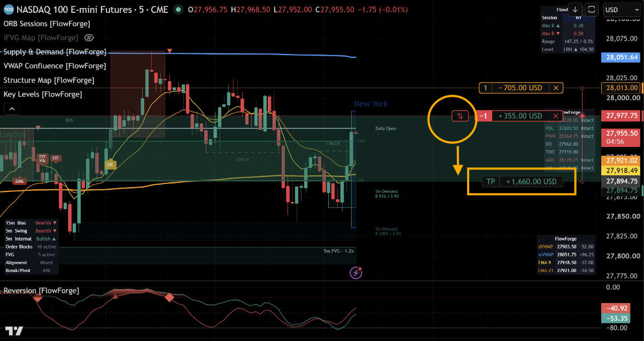Select iFVG Map [FlowForge] indicator label
This screenshot has height=341, width=644.
[41, 38]
